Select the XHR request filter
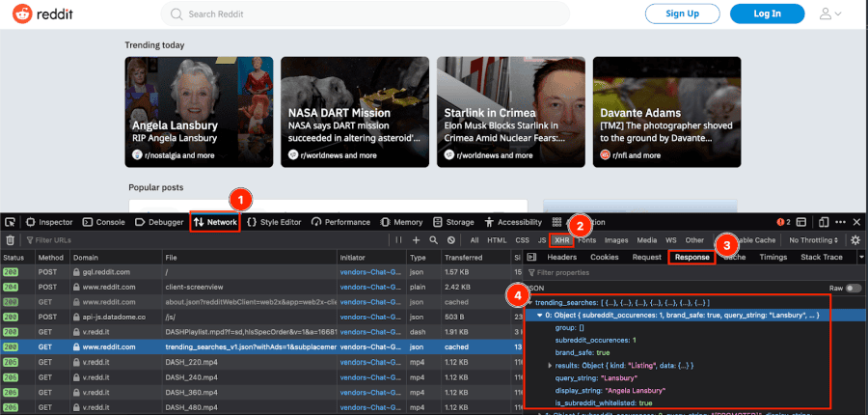868x415 pixels. pos(561,240)
